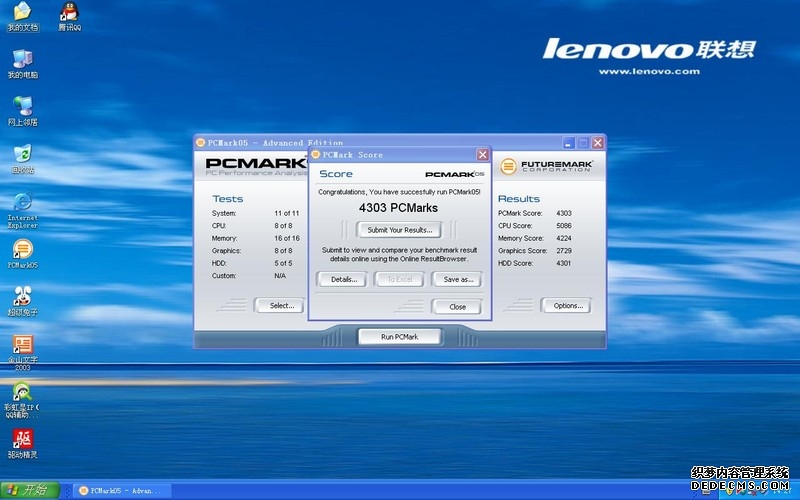Image resolution: width=800 pixels, height=500 pixels.
Task: Click HDD tests count 5 of 5
Action: click(283, 263)
